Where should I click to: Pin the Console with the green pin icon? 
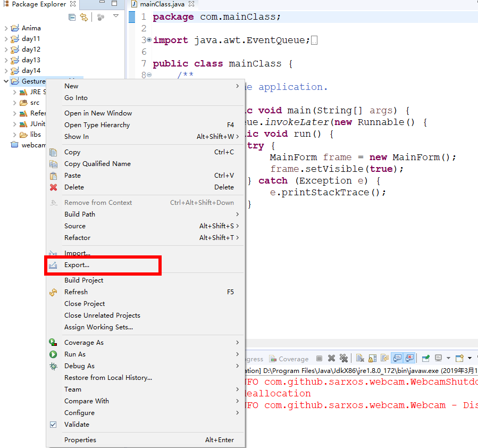425,358
